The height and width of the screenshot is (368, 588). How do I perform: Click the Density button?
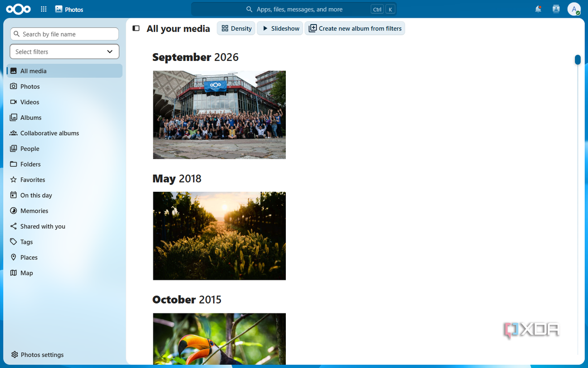pyautogui.click(x=236, y=28)
